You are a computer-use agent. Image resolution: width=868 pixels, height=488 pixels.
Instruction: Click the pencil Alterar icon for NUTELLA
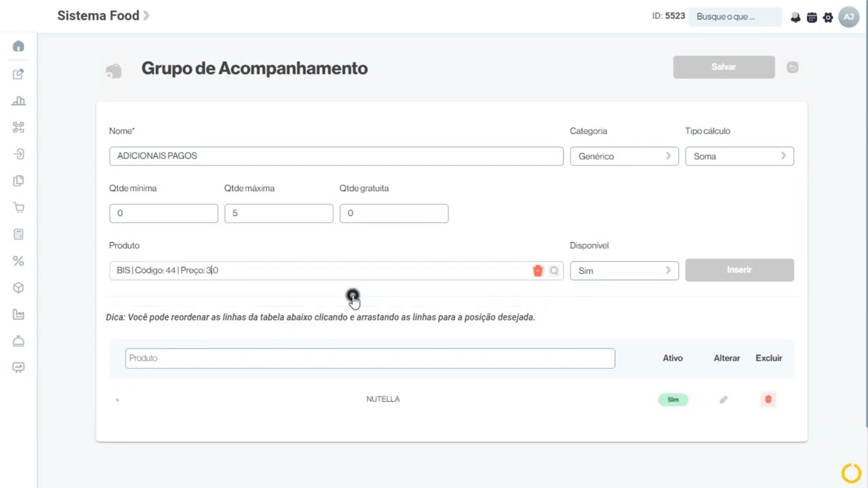[x=724, y=400]
